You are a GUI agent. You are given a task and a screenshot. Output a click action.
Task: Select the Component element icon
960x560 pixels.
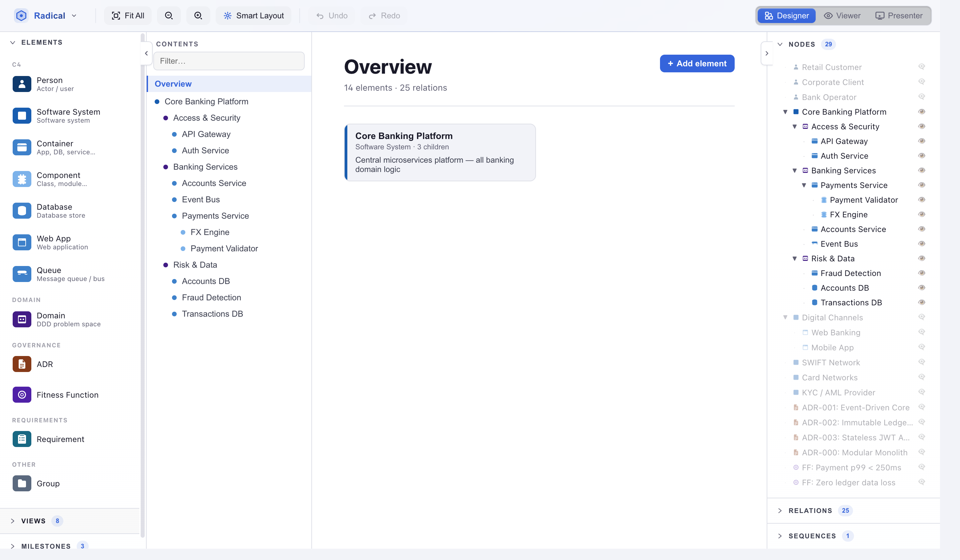click(x=22, y=179)
